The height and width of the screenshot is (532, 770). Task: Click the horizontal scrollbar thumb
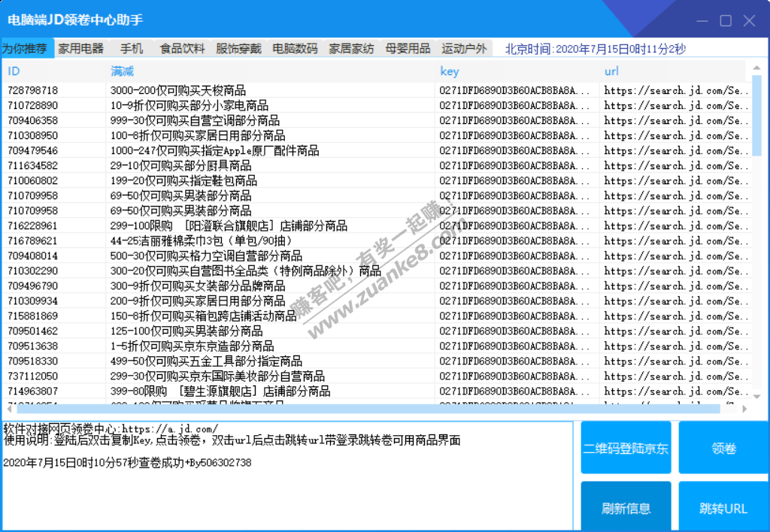click(x=368, y=409)
